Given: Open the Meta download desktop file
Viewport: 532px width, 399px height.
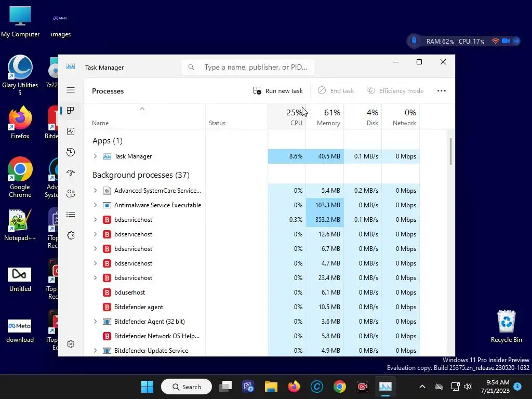Looking at the screenshot, I should pyautogui.click(x=20, y=330).
